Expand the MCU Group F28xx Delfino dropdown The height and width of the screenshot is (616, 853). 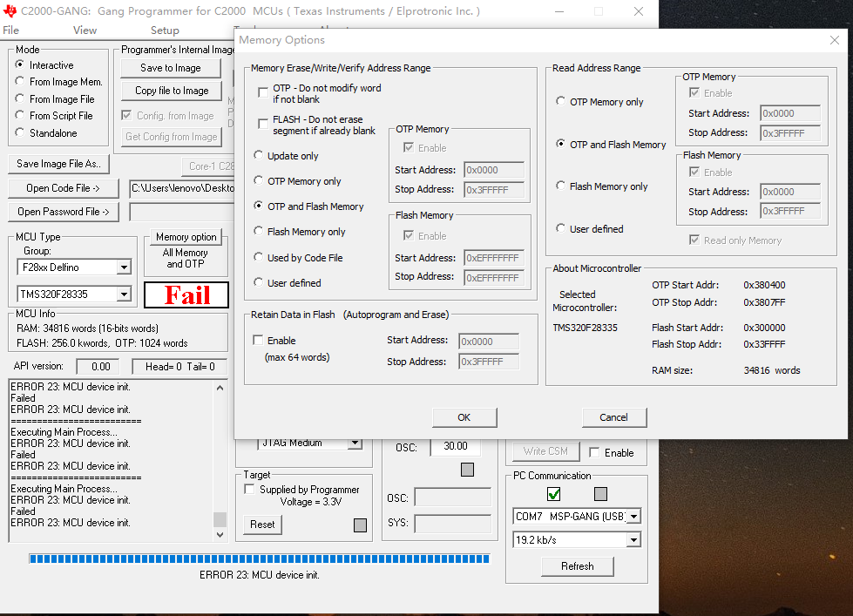[x=124, y=267]
